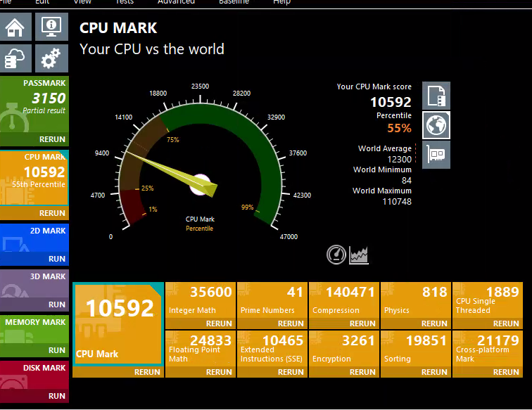The image size is (532, 410).
Task: Click the World Average 12300 value
Action: [399, 160]
